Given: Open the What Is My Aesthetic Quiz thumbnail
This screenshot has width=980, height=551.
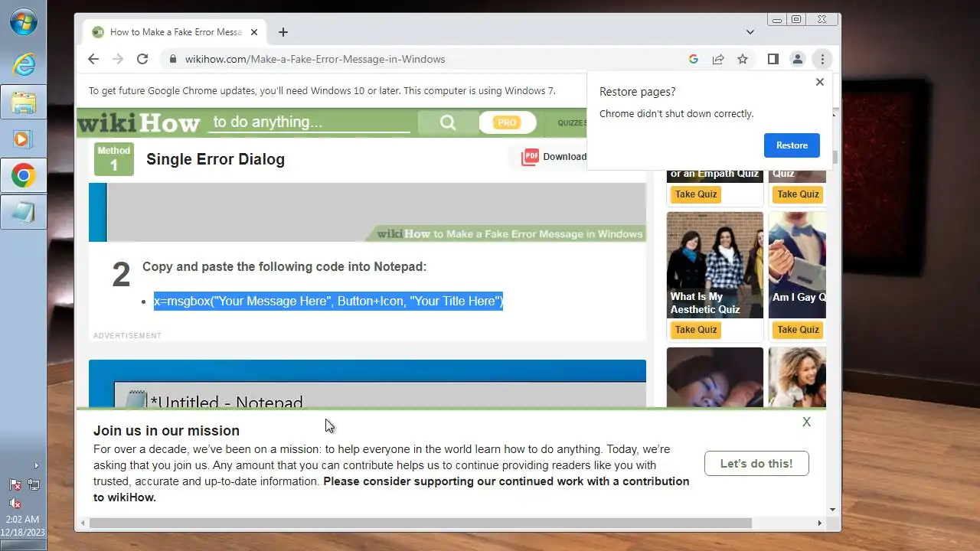Looking at the screenshot, I should 715,265.
